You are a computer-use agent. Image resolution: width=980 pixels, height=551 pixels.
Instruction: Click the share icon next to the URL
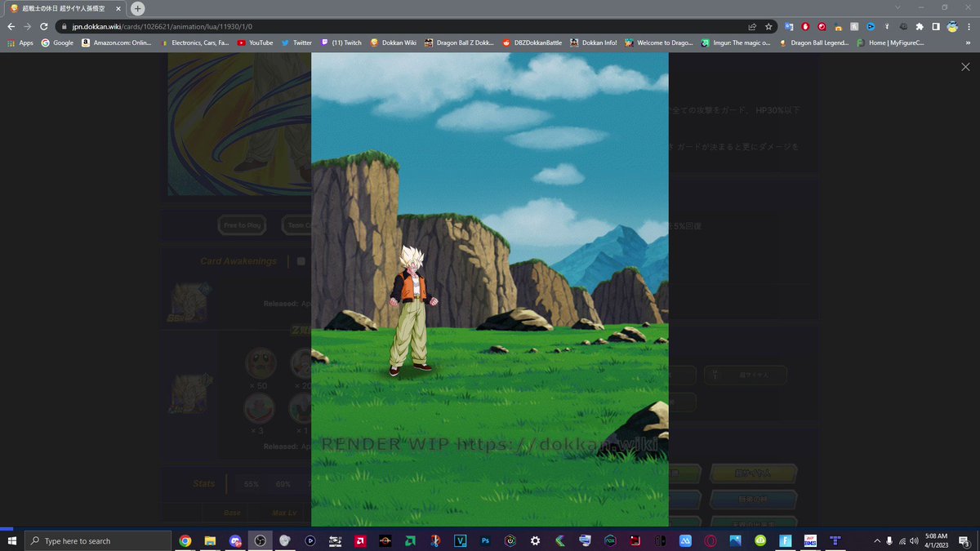coord(751,25)
